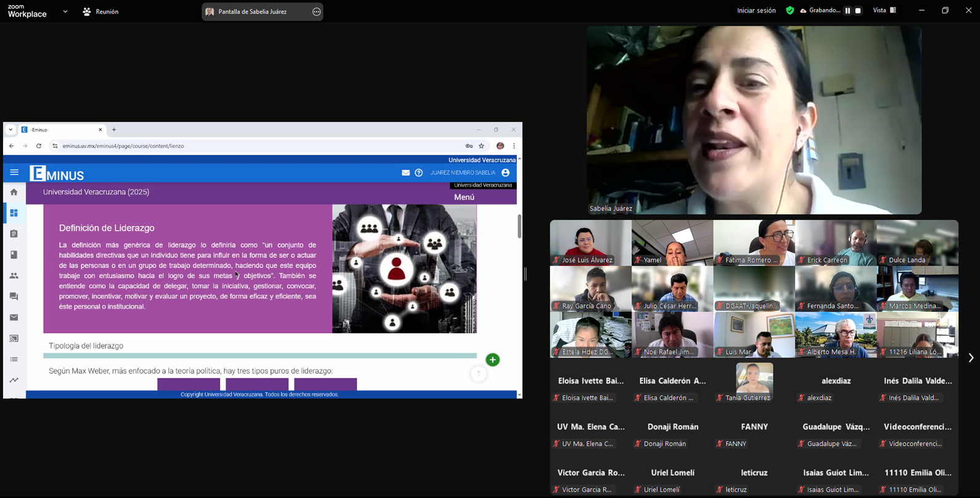980x498 pixels.
Task: Pause the Zoom recording
Action: pos(847,10)
